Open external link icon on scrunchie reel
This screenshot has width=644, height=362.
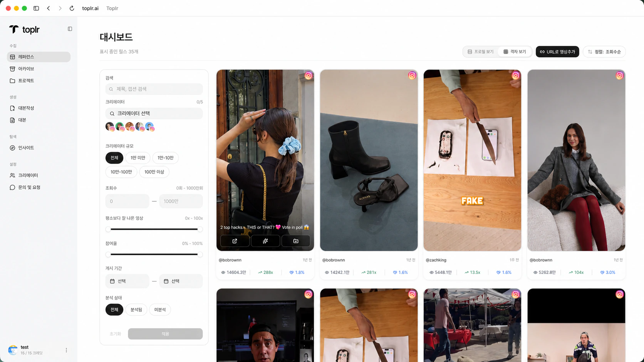(235, 241)
